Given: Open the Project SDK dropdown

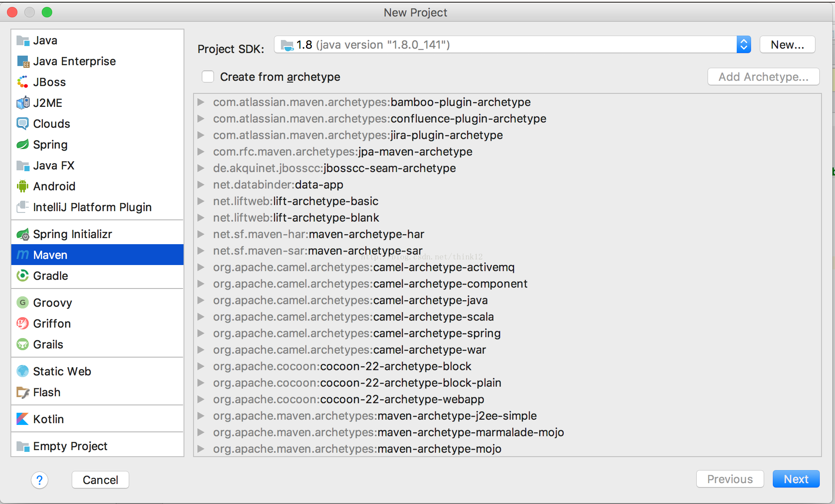Looking at the screenshot, I should click(x=513, y=45).
